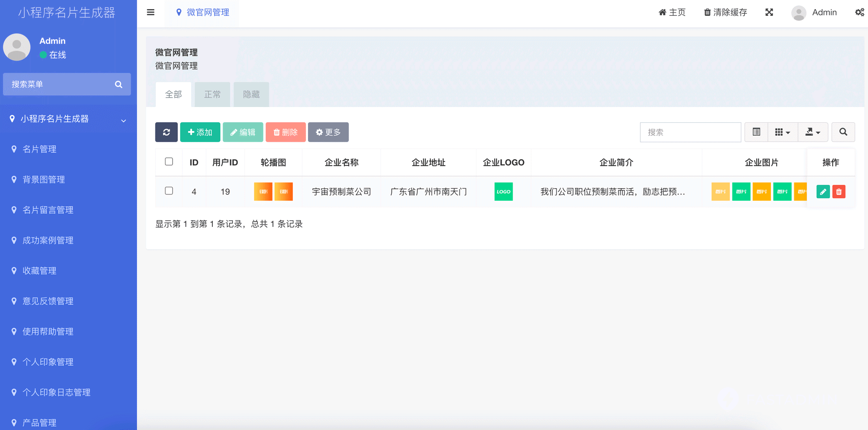The height and width of the screenshot is (430, 868).
Task: Open the 更多 actions dropdown
Action: click(x=328, y=132)
